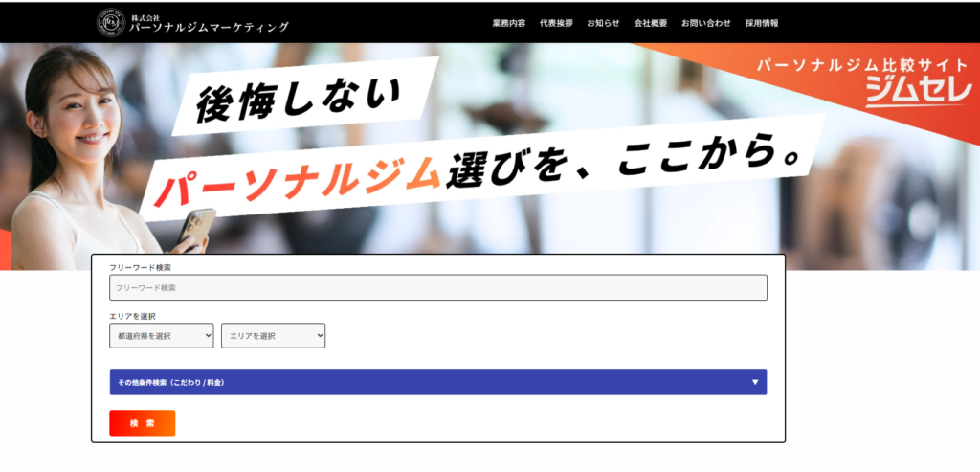The image size is (980, 472).
Task: Open the 業務内容 menu item
Action: [x=508, y=23]
